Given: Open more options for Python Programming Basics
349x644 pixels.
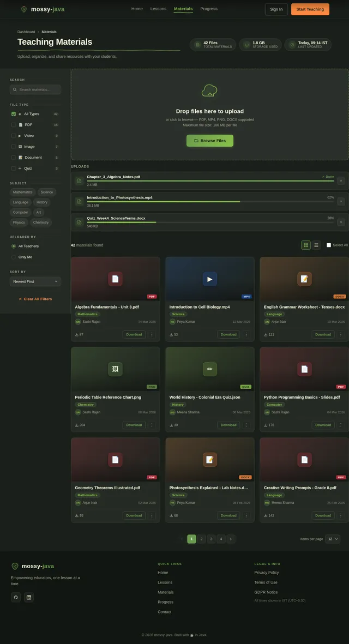Looking at the screenshot, I should click(341, 425).
